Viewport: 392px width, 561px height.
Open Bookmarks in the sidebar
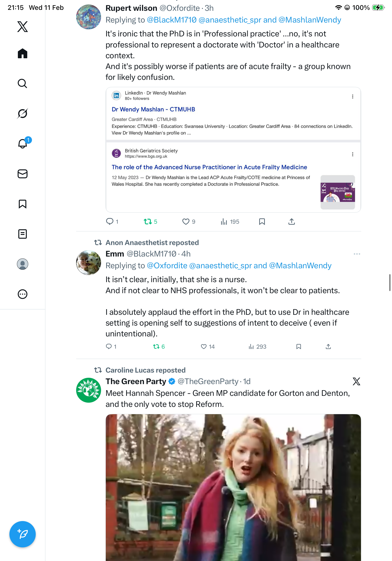tap(23, 204)
